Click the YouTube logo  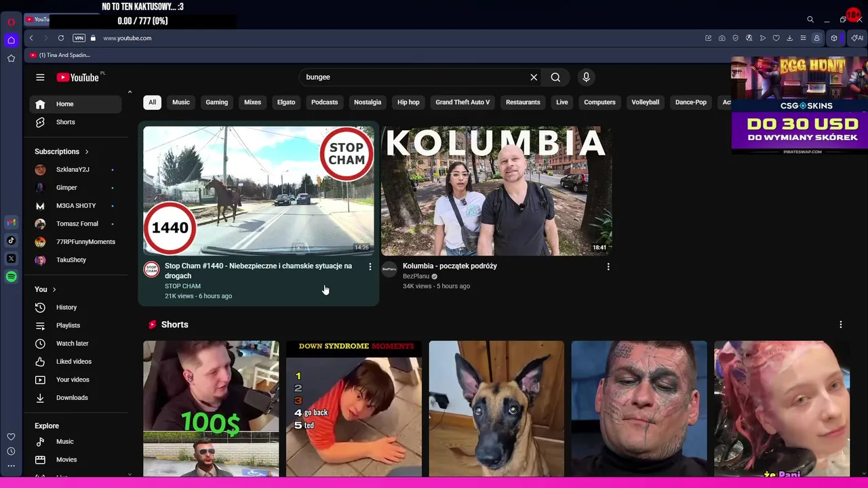coord(78,77)
